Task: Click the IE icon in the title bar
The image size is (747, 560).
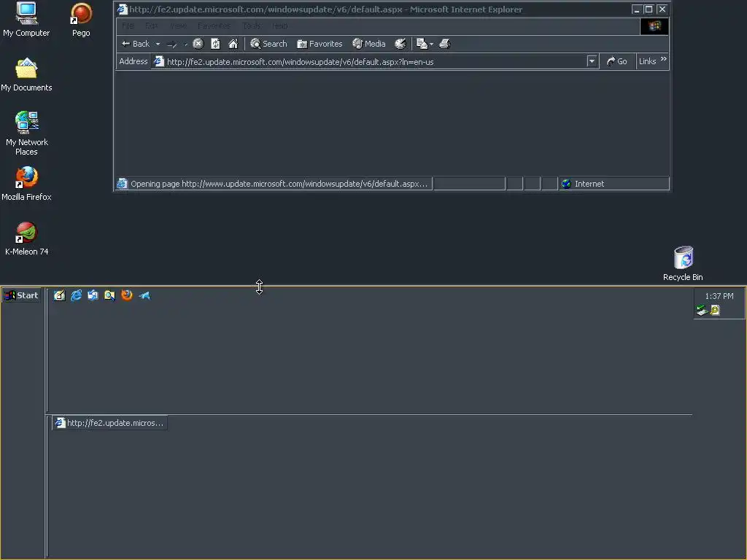Action: pyautogui.click(x=123, y=9)
